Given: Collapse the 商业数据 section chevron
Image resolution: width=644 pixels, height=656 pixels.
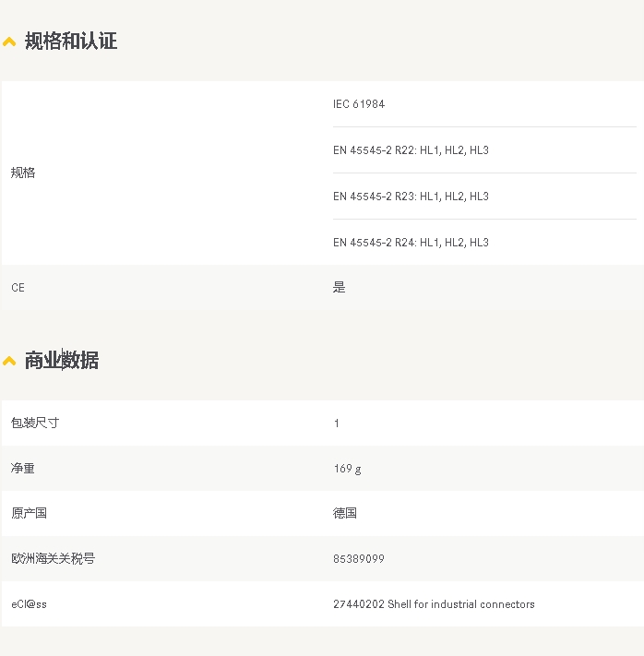Looking at the screenshot, I should tap(9, 361).
